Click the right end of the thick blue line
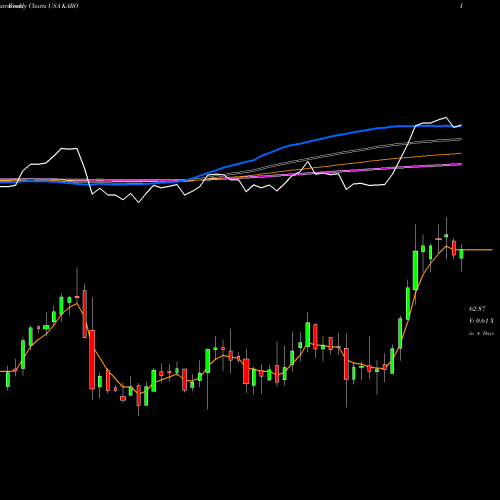500x500 pixels. tap(460, 126)
